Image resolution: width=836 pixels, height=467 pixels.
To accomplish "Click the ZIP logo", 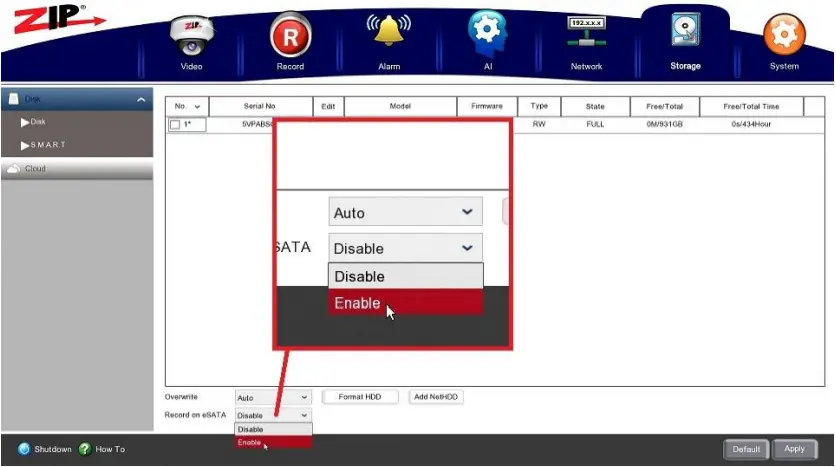I will tap(59, 19).
